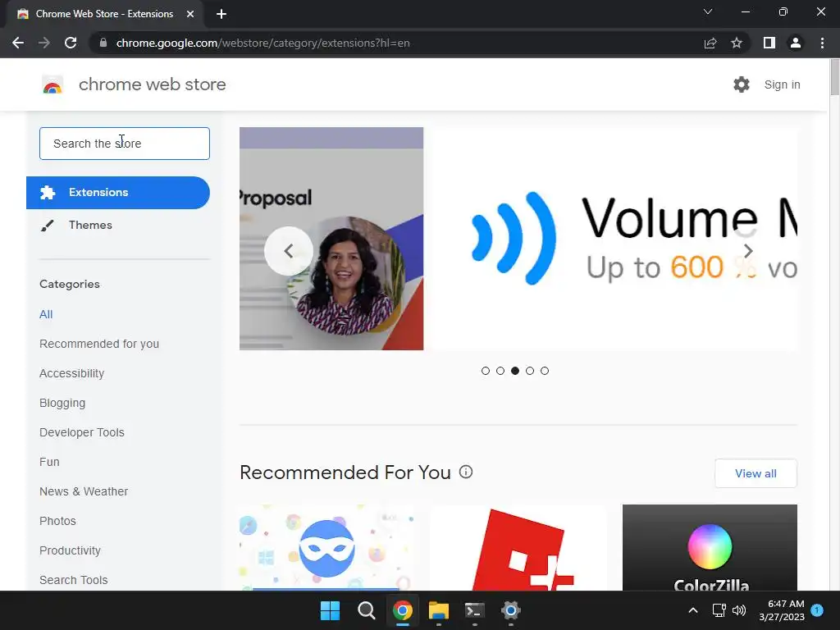Click the Chrome Web Store logo
840x630 pixels.
[x=52, y=84]
